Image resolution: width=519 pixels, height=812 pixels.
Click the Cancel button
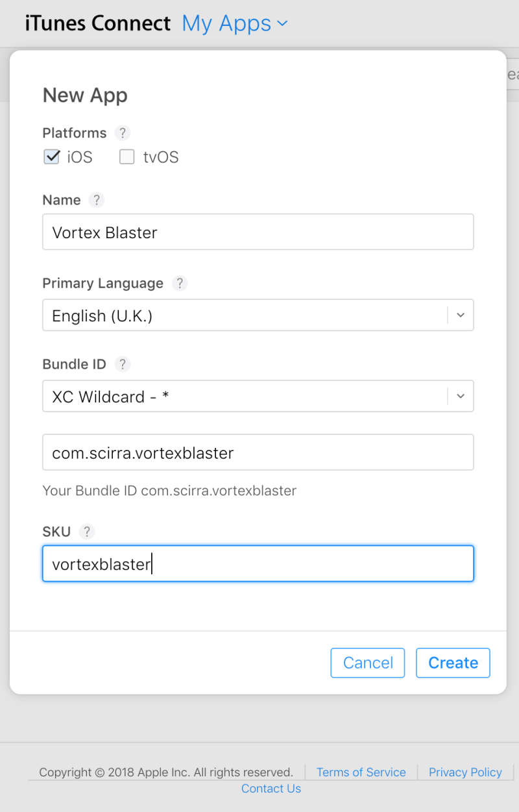pyautogui.click(x=367, y=663)
